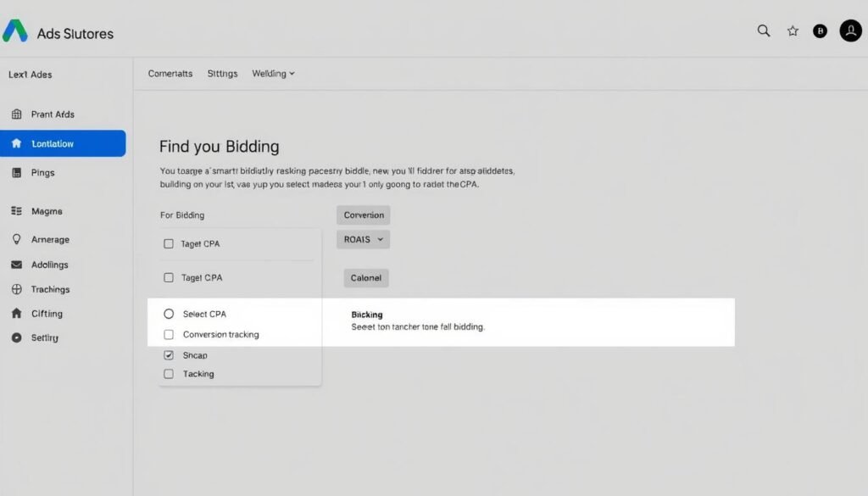The image size is (868, 496).
Task: Click the search magnifier icon in header
Action: click(764, 31)
